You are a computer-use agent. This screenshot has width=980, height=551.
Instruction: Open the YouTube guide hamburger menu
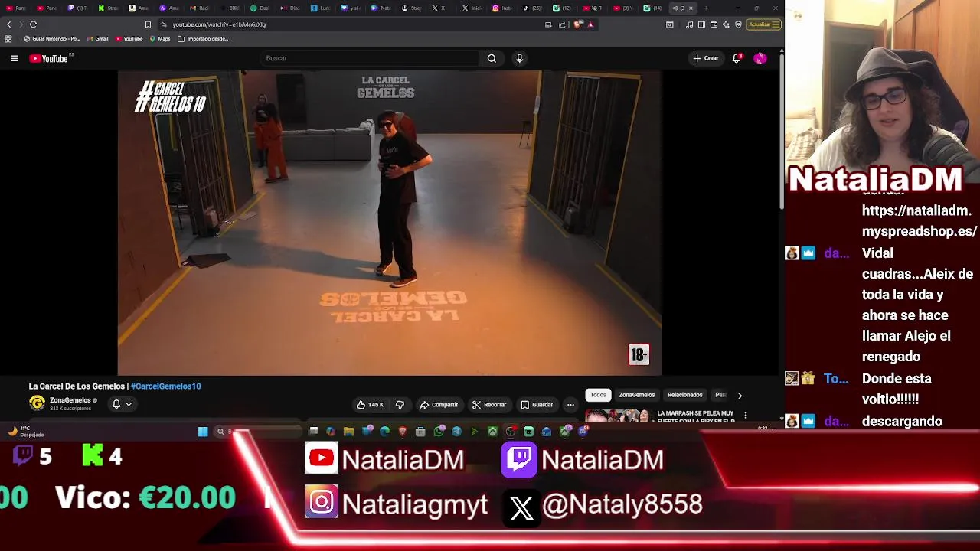[x=15, y=58]
